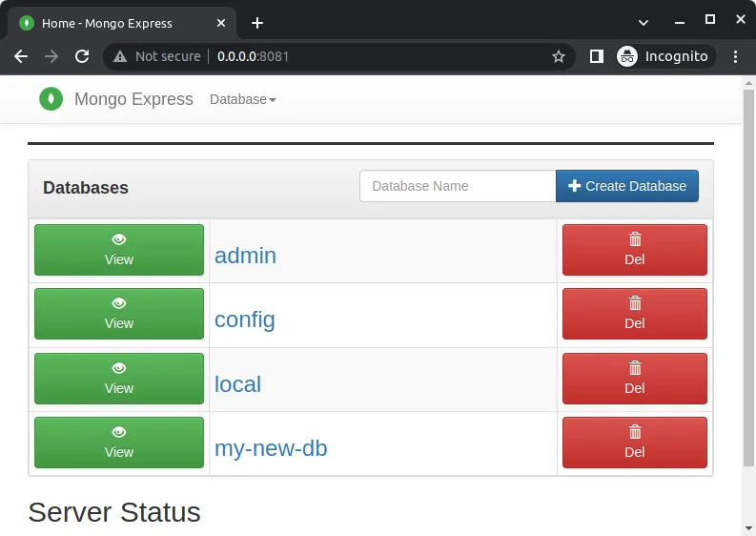The width and height of the screenshot is (756, 536).
Task: Click the Mongo Express leaf logo
Action: pyautogui.click(x=51, y=99)
